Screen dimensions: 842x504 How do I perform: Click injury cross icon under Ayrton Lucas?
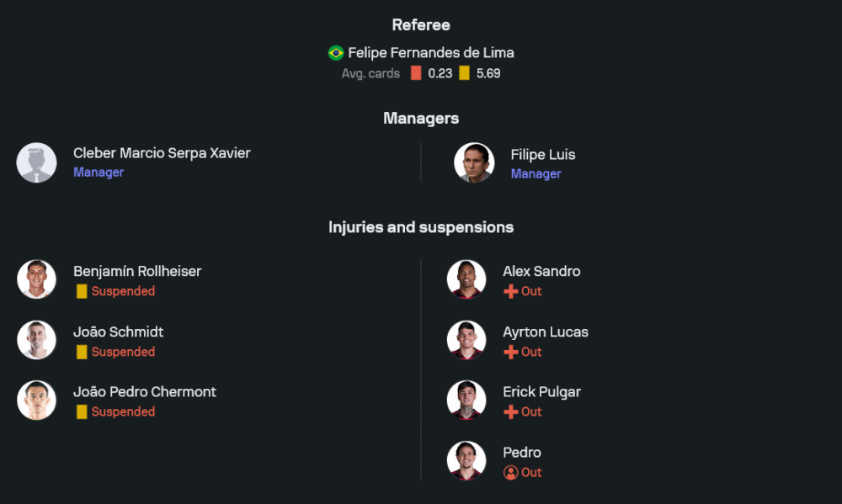[510, 352]
